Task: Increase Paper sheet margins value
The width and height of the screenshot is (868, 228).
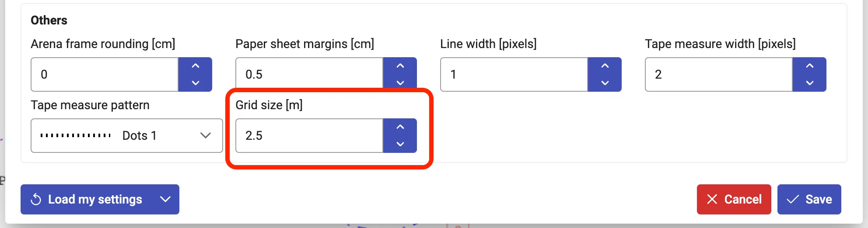Action: coord(400,66)
